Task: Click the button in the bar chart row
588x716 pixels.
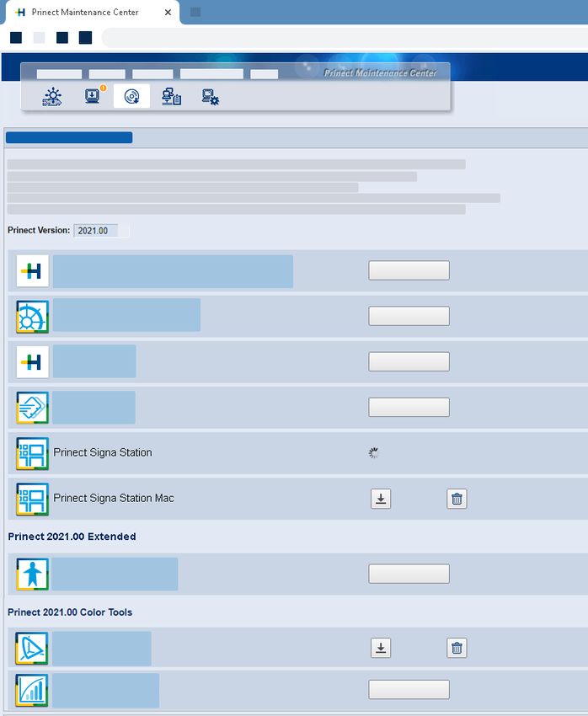Action: [x=409, y=689]
